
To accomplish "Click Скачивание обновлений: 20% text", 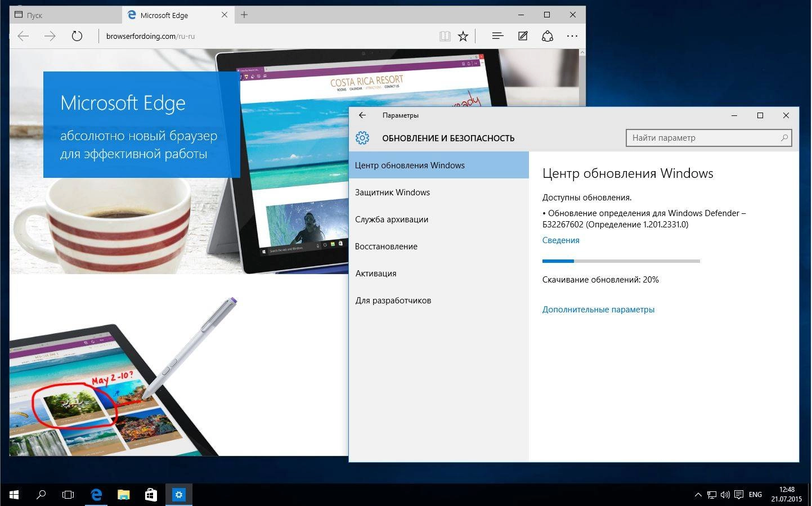I will [600, 279].
